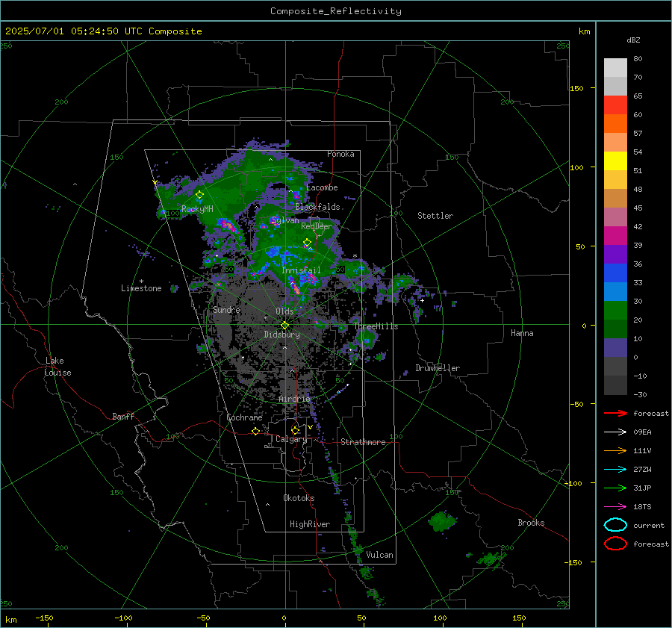This screenshot has width=672, height=628.
Task: Click the Strathmore label
Action: [363, 442]
